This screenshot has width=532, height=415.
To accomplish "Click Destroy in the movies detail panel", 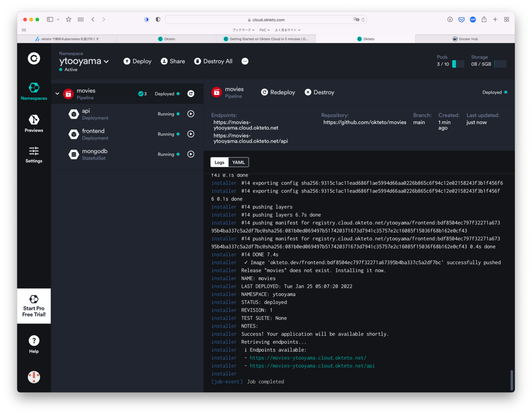I will (x=319, y=92).
